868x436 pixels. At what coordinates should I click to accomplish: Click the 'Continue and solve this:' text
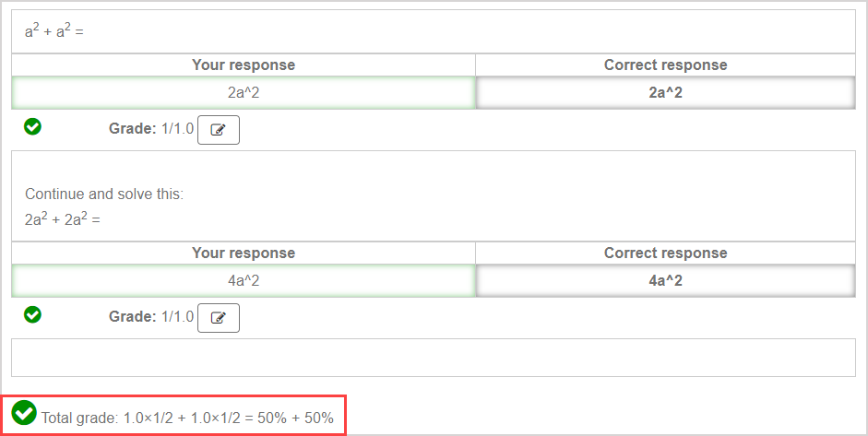click(x=104, y=194)
